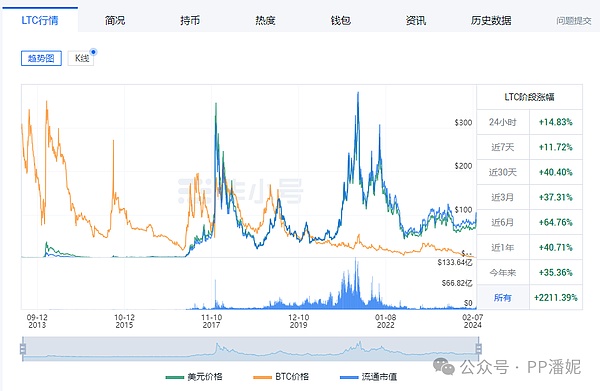Click the green 美元价格 legend color marker
Screen dimensions: 600x391
coord(174,377)
